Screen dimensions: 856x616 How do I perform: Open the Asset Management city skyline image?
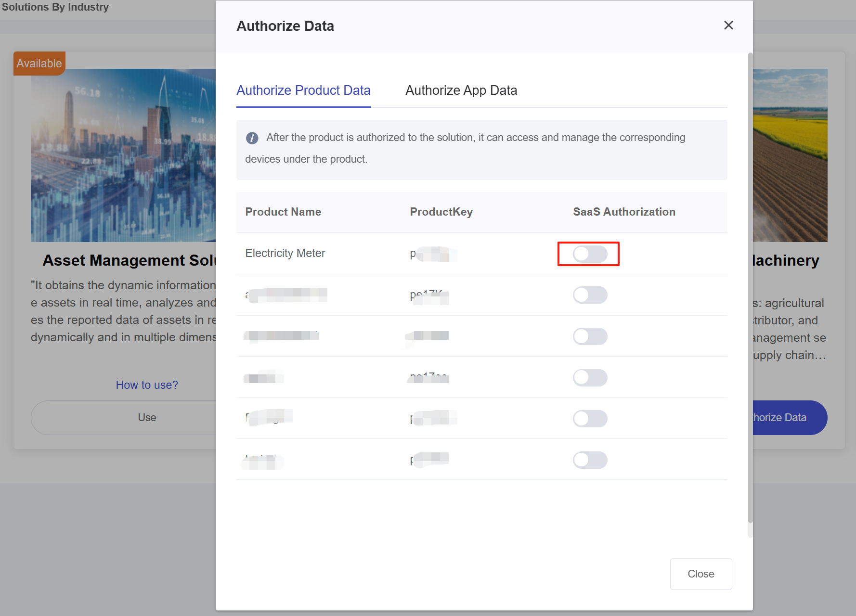coord(123,155)
